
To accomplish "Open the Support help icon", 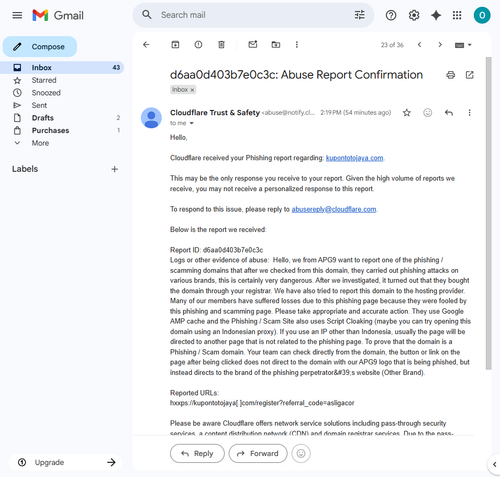I will (391, 15).
